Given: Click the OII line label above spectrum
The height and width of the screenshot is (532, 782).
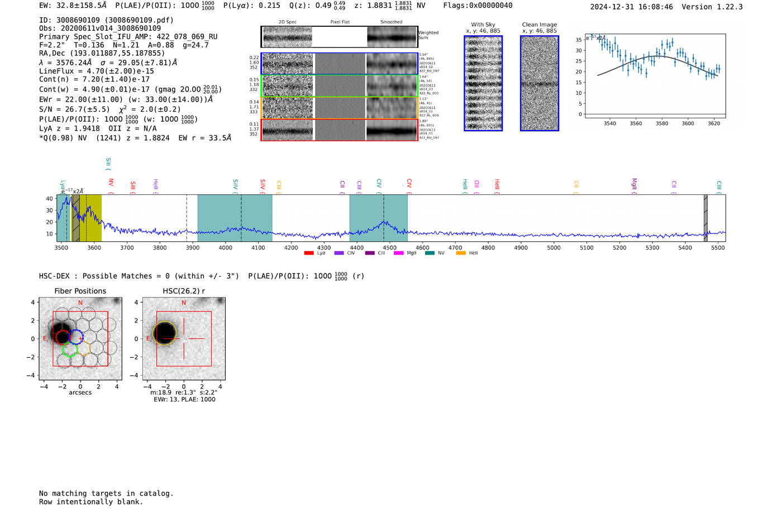Looking at the screenshot, I should pyautogui.click(x=476, y=185).
